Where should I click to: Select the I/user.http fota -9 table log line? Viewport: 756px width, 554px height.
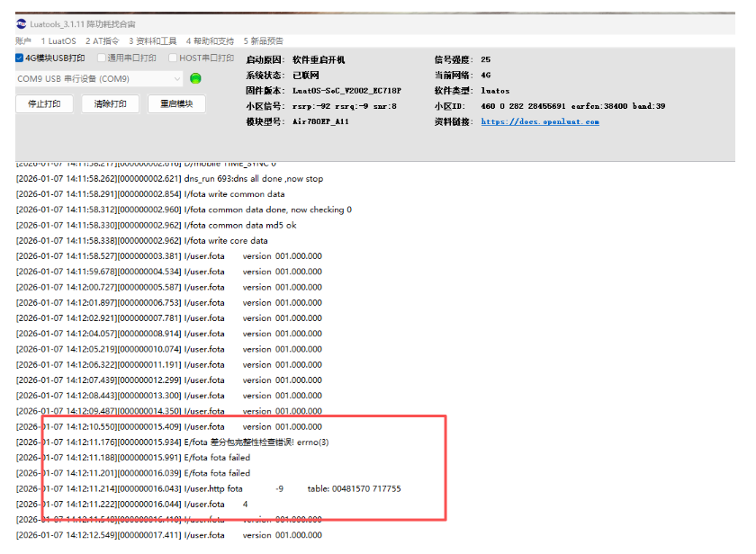click(208, 488)
